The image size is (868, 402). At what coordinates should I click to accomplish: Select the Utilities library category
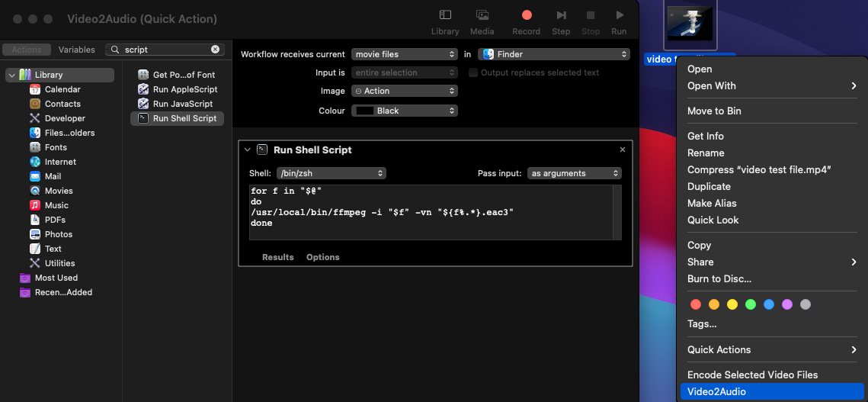click(x=59, y=263)
